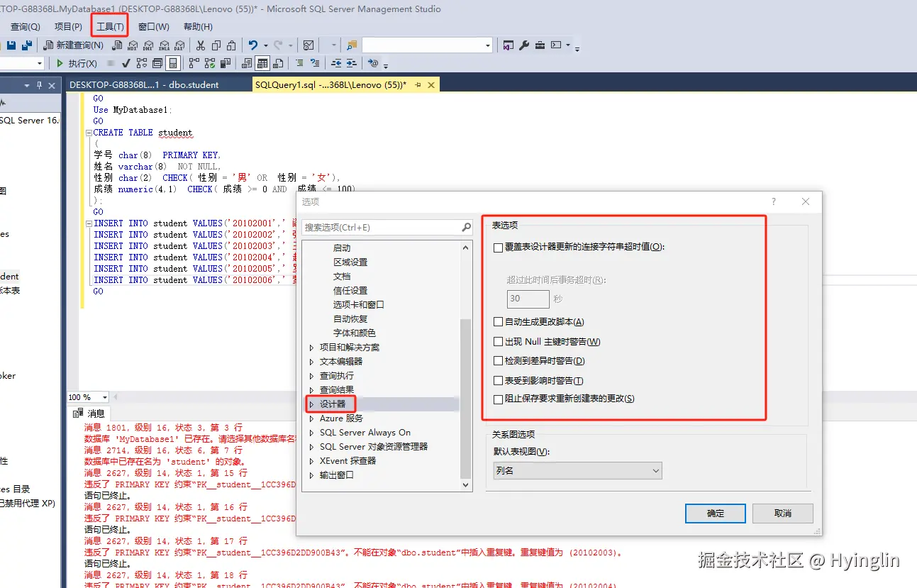Display the estimated execution plan
The image size is (917, 588).
(141, 63)
